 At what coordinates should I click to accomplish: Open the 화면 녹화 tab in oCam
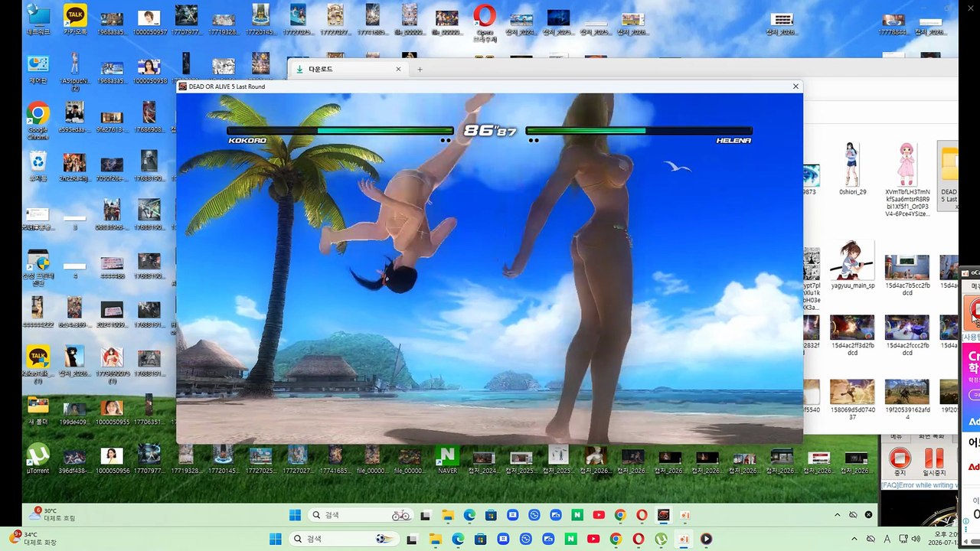933,437
